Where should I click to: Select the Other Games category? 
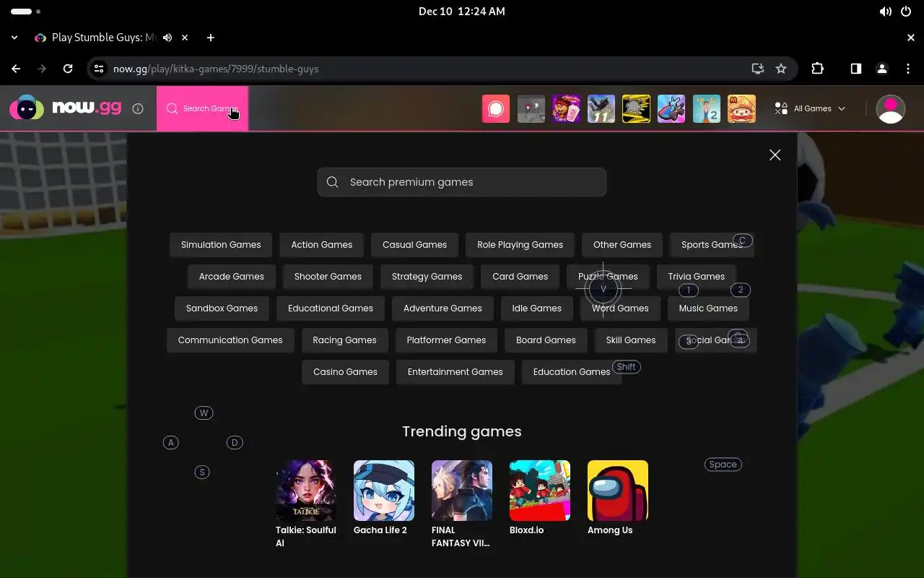point(622,244)
